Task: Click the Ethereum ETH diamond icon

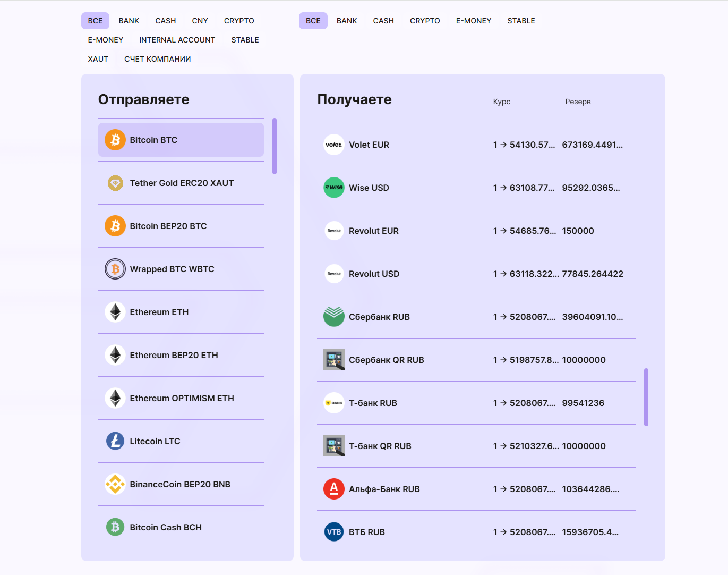Action: point(115,312)
